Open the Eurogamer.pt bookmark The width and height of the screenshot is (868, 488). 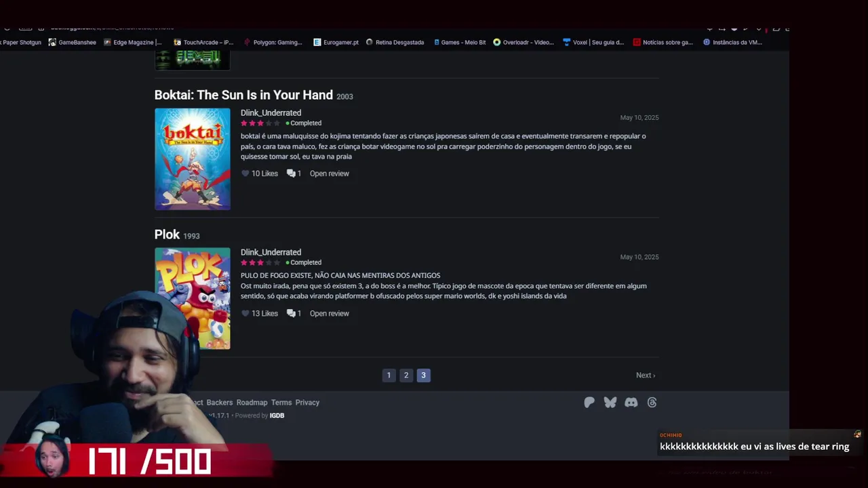[336, 42]
